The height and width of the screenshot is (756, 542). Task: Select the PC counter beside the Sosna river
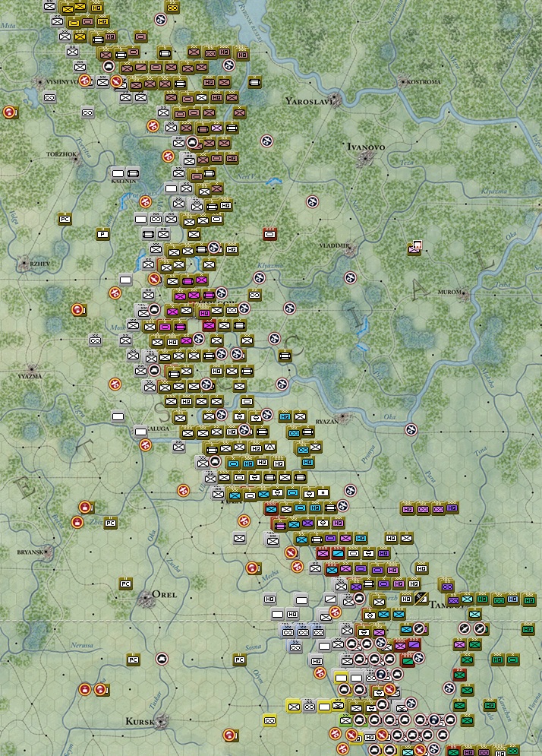pyautogui.click(x=239, y=660)
